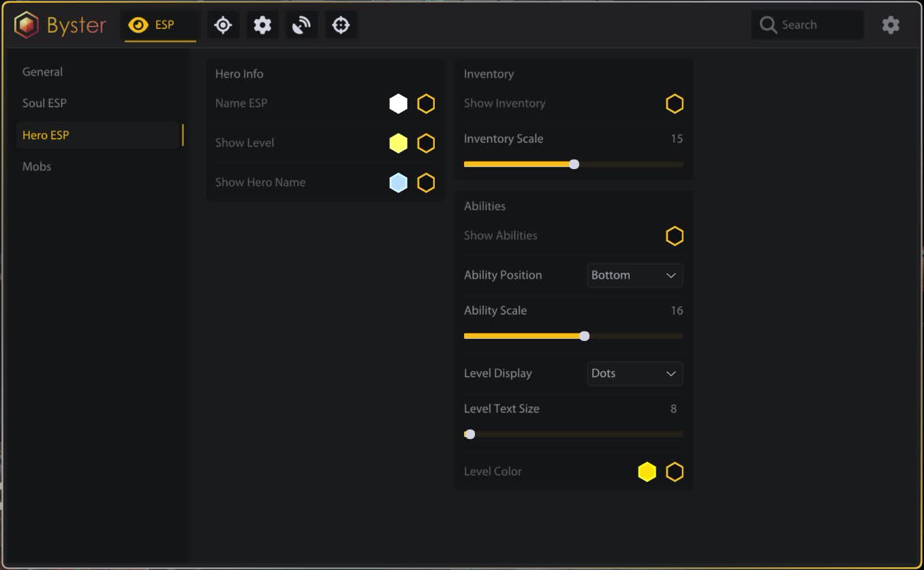Screen dimensions: 924x570
Task: Open the gear settings tab in toolbar
Action: (x=262, y=25)
